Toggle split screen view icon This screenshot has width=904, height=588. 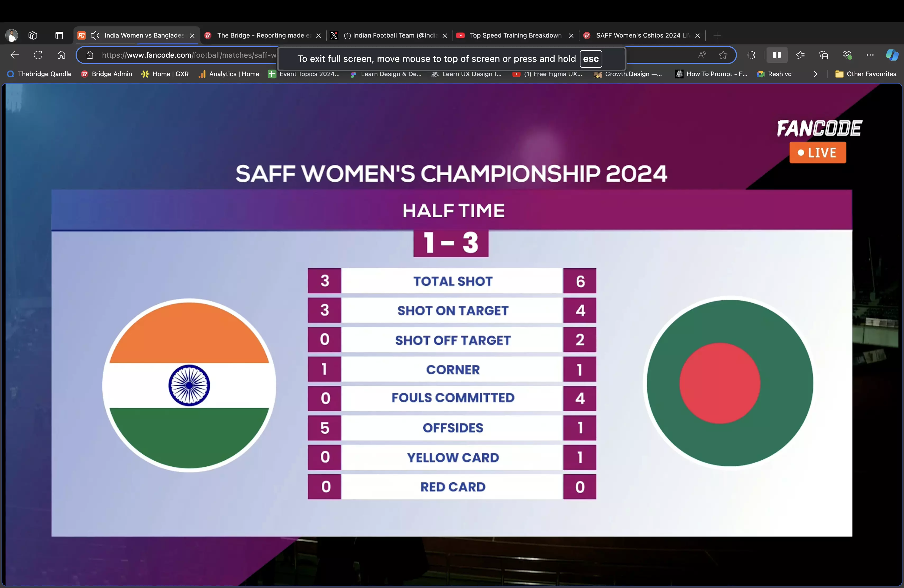[x=777, y=55]
